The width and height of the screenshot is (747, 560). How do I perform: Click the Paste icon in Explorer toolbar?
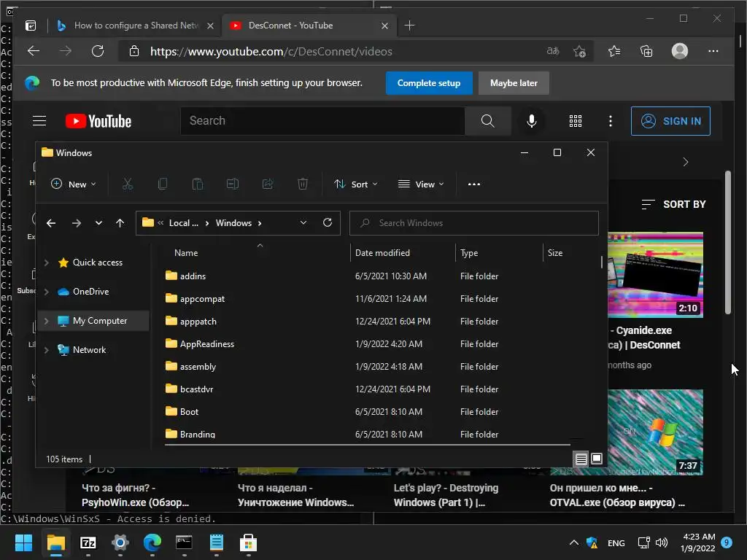(x=197, y=184)
